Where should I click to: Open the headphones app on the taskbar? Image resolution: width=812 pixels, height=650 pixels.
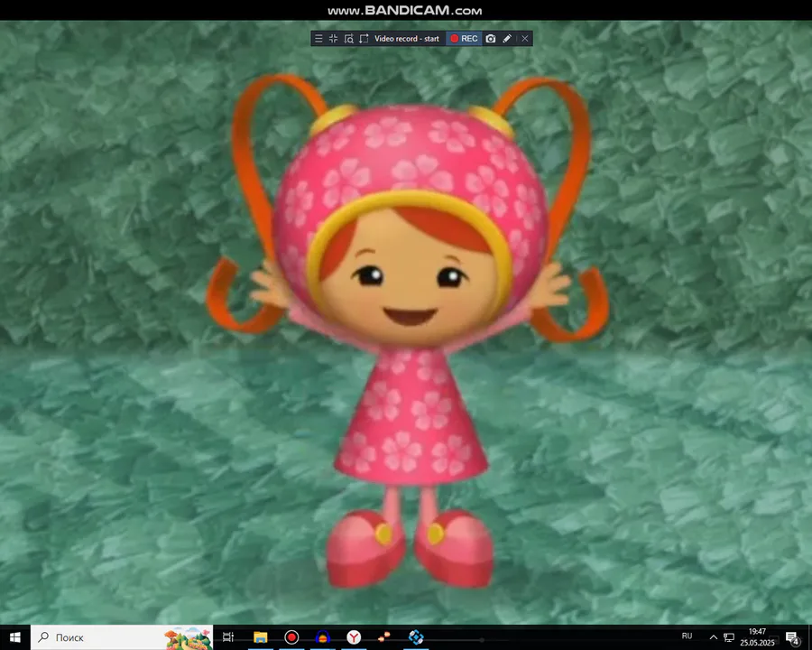click(x=323, y=637)
